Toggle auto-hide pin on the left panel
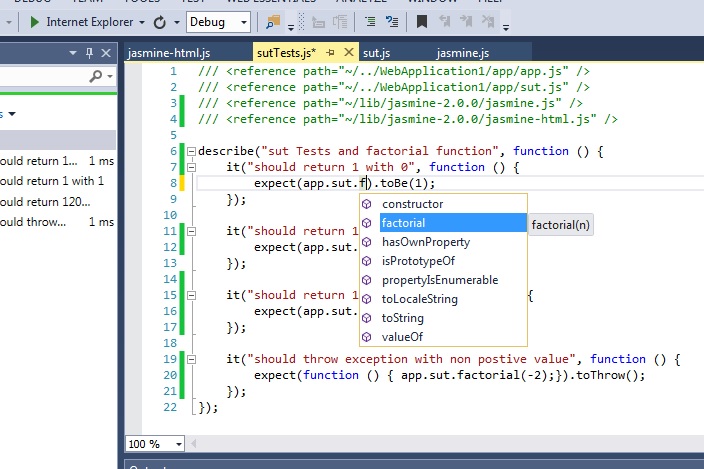This screenshot has height=469, width=704. click(89, 53)
